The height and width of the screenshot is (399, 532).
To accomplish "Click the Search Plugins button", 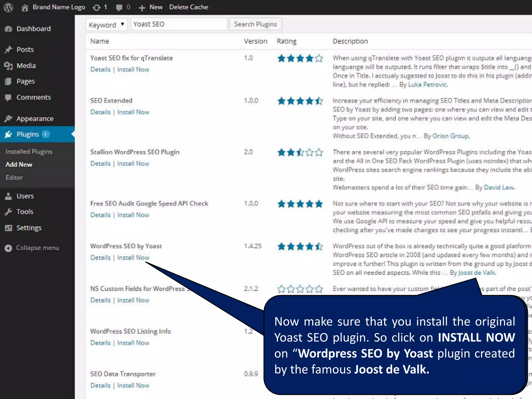I will coord(255,24).
